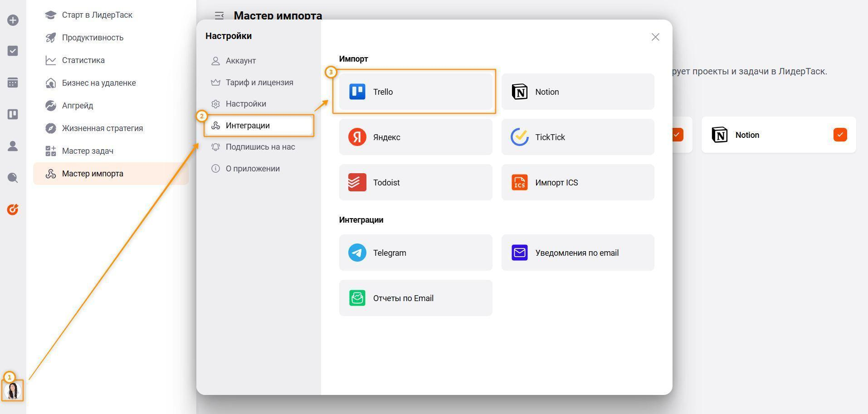Viewport: 868px width, 414px height.
Task: Open the tasks checkmark icon in left rail
Action: (13, 51)
